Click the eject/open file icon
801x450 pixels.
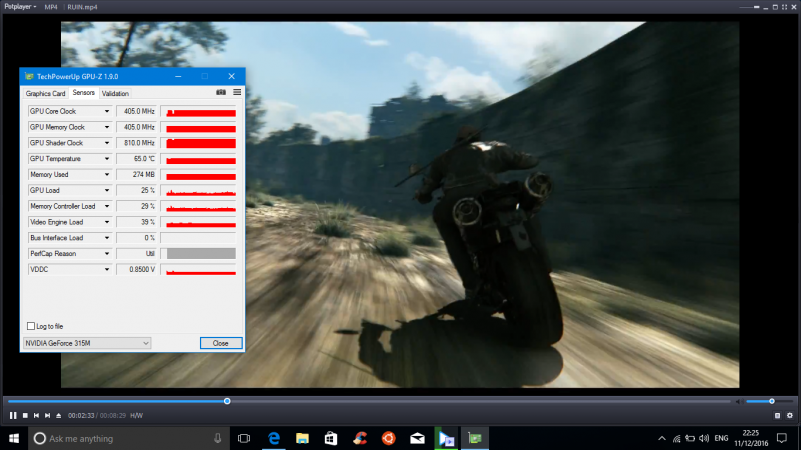59,416
